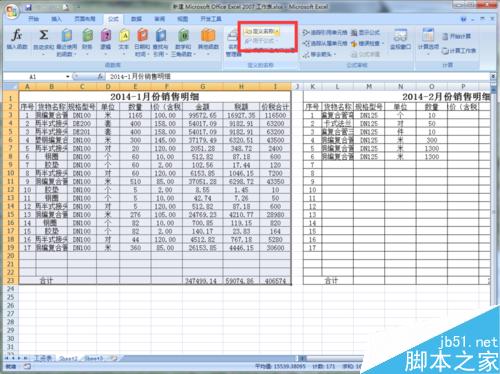Open Calculation Options
The image size is (500, 374).
point(428,42)
